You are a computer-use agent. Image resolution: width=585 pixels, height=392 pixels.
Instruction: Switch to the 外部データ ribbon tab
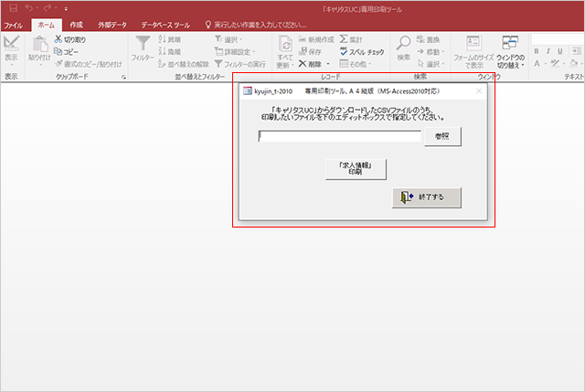click(x=112, y=25)
